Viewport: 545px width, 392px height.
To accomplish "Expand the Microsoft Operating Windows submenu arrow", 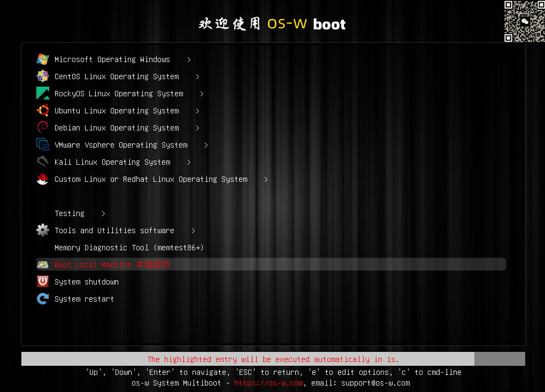I will pyautogui.click(x=189, y=59).
